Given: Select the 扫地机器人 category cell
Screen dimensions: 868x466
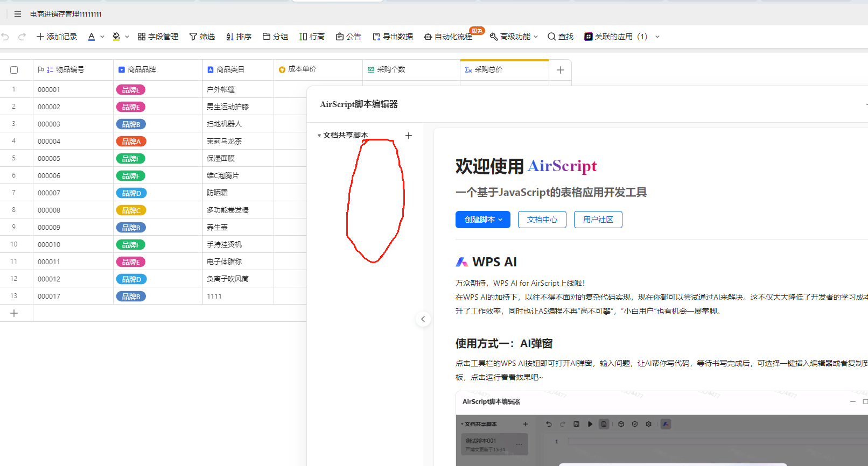Looking at the screenshot, I should tap(238, 124).
